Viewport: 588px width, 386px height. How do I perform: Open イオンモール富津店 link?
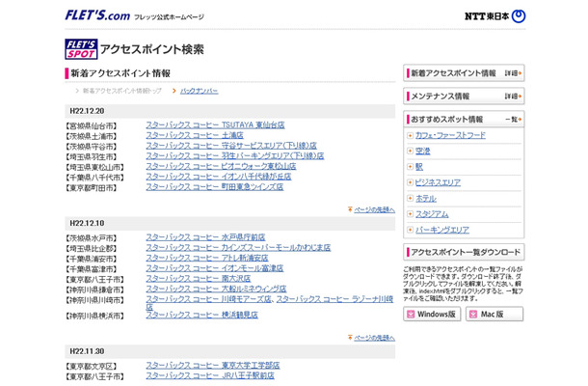click(x=215, y=268)
